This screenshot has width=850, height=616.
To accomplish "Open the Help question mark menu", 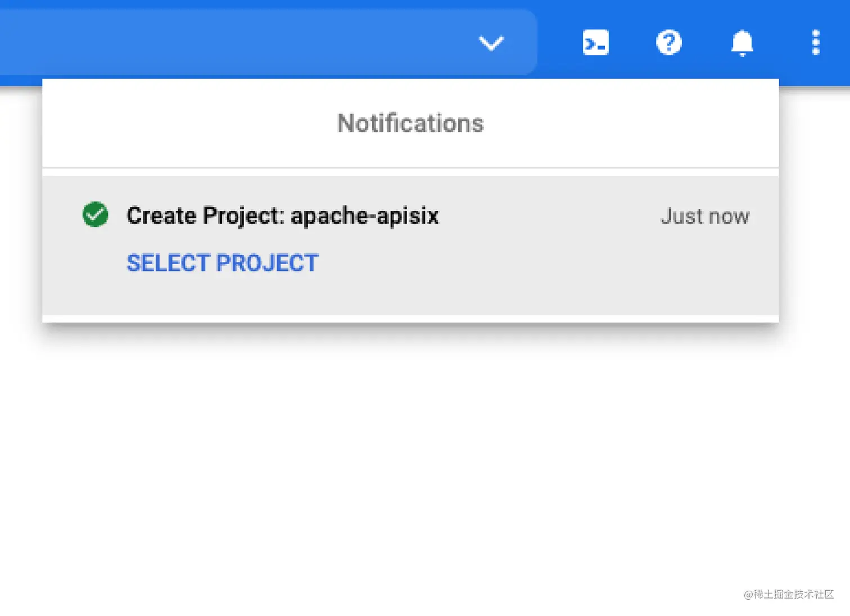I will (x=669, y=43).
